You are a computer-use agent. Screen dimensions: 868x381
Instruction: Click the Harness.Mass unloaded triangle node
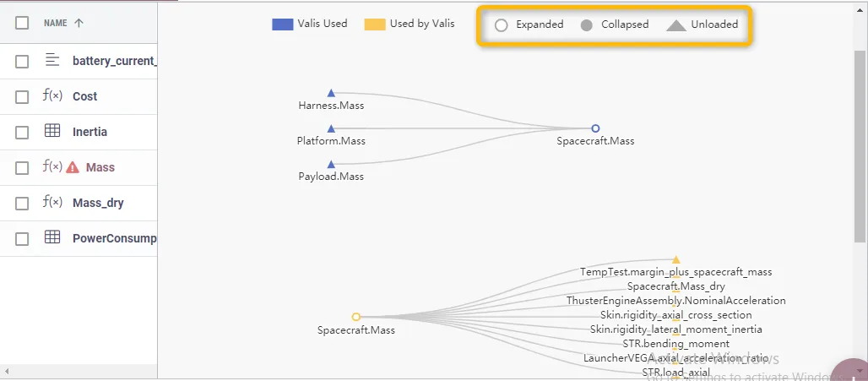(x=331, y=93)
